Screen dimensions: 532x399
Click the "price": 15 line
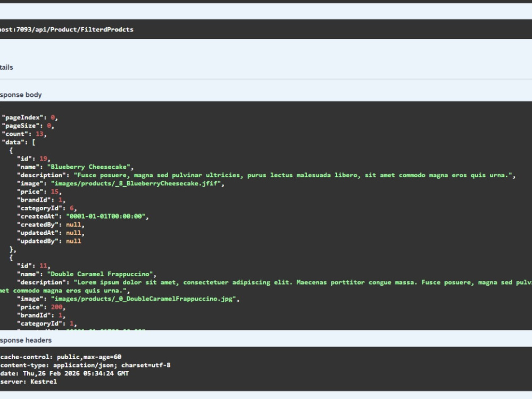click(39, 192)
